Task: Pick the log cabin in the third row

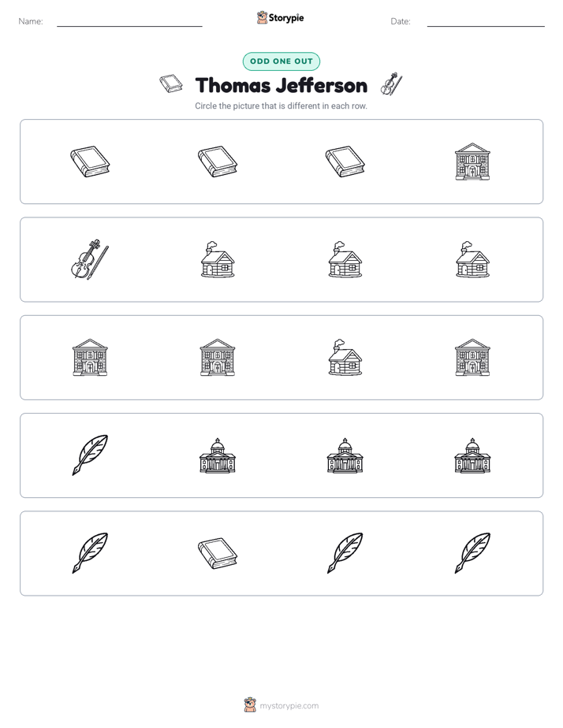Action: pos(345,357)
